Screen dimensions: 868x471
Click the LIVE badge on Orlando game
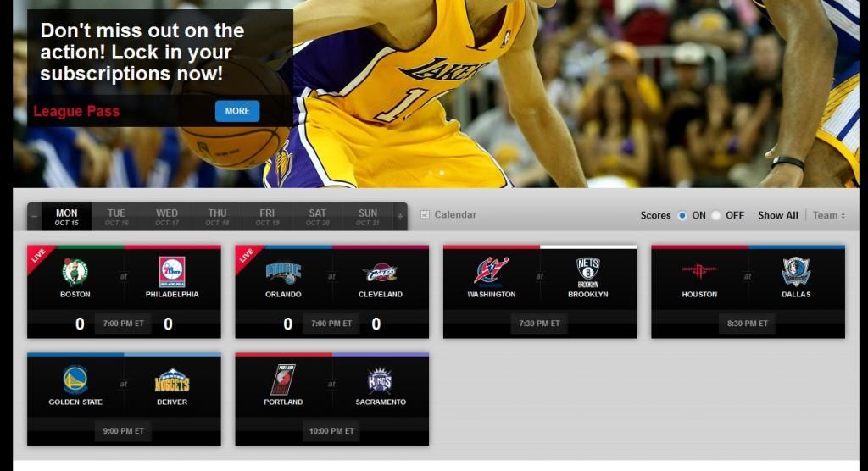click(x=247, y=257)
